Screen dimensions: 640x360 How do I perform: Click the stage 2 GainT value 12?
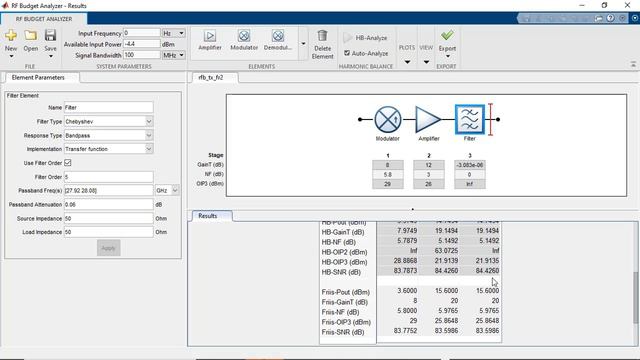pyautogui.click(x=429, y=165)
